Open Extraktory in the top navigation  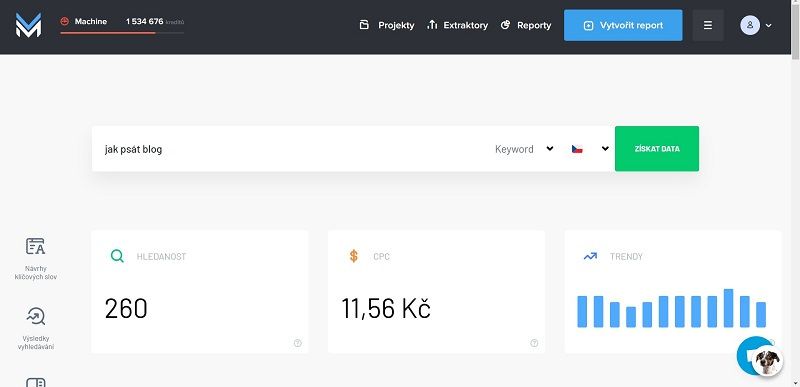[x=458, y=25]
